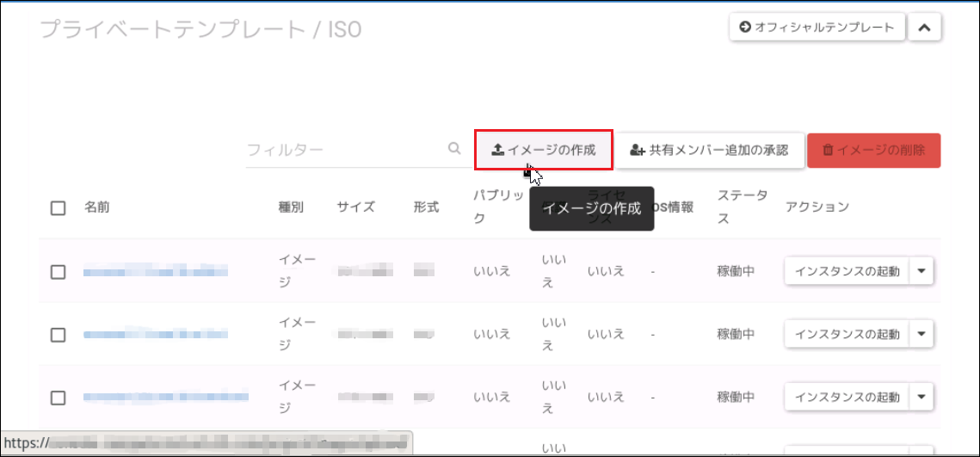
Task: Open second row action dropdown arrow
Action: pos(921,334)
